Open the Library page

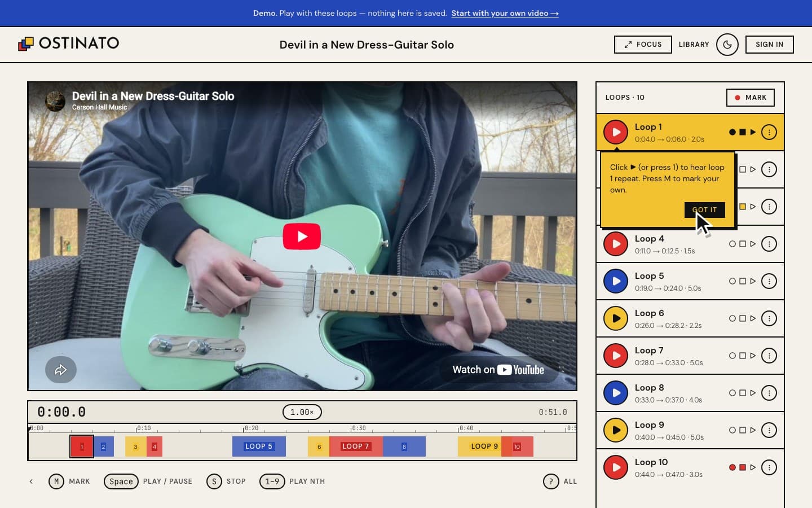coord(694,45)
